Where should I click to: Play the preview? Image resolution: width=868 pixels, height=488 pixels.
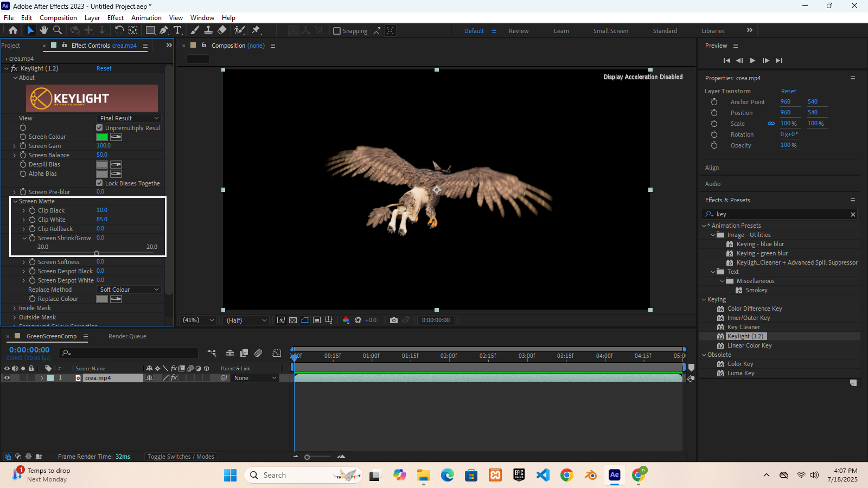(x=752, y=60)
